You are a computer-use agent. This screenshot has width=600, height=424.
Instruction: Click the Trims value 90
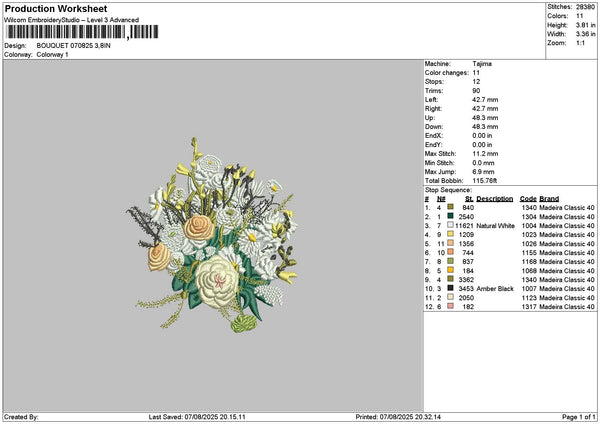click(476, 91)
